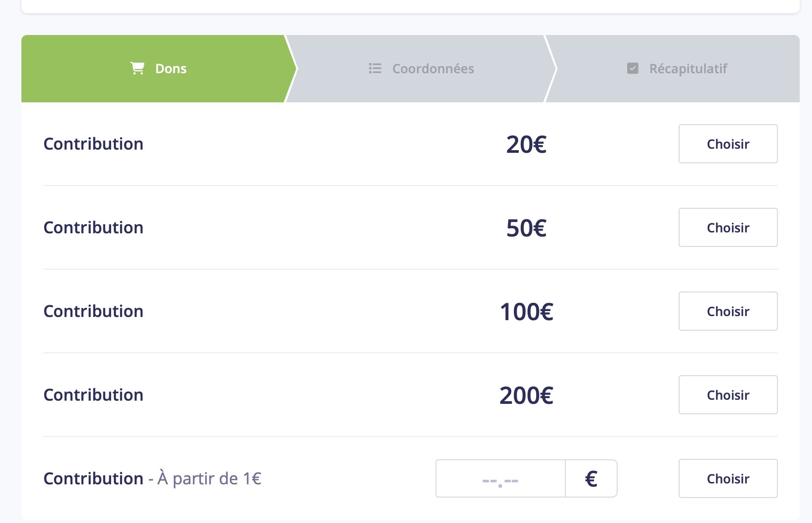Screen dimensions: 812x523
Task: Click the list icon beside Coordonnées
Action: [x=375, y=68]
